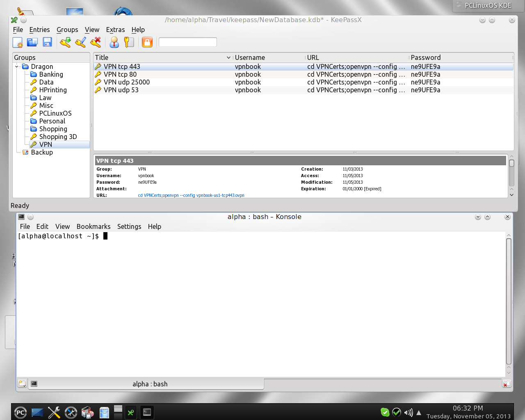Close the Konsole tab with red icon
Image resolution: width=525 pixels, height=420 pixels.
tap(507, 384)
